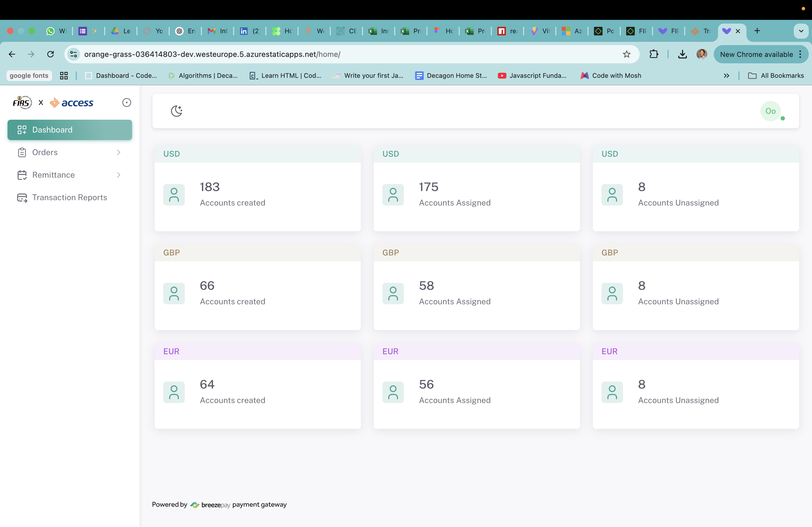Show hidden bookmarks overflow chevron
The height and width of the screenshot is (527, 812).
pyautogui.click(x=726, y=76)
